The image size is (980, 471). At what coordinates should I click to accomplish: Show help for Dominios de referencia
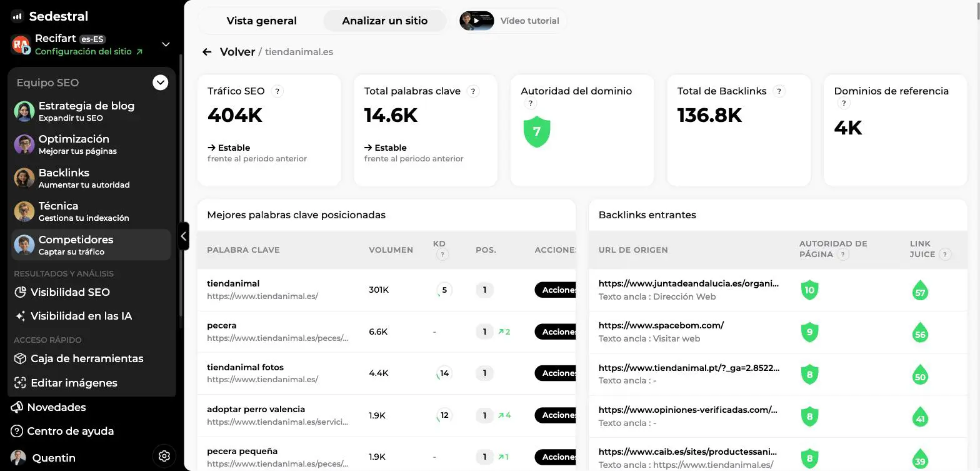[x=843, y=104]
